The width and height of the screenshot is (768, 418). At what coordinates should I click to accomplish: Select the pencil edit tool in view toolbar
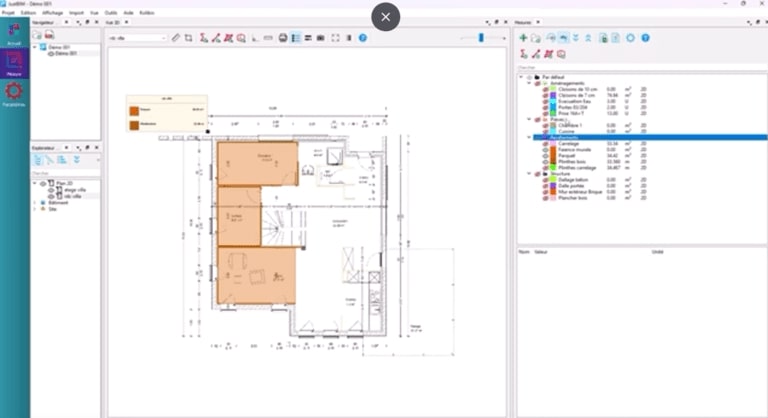[176, 38]
